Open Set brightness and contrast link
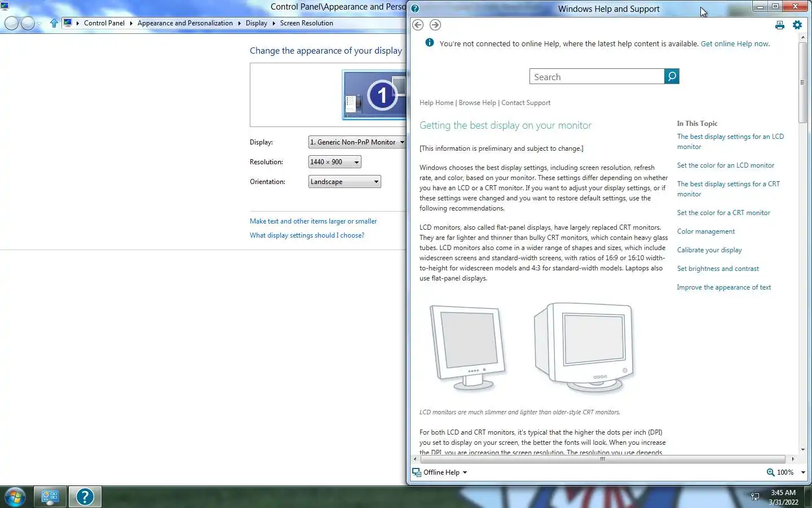 718,269
